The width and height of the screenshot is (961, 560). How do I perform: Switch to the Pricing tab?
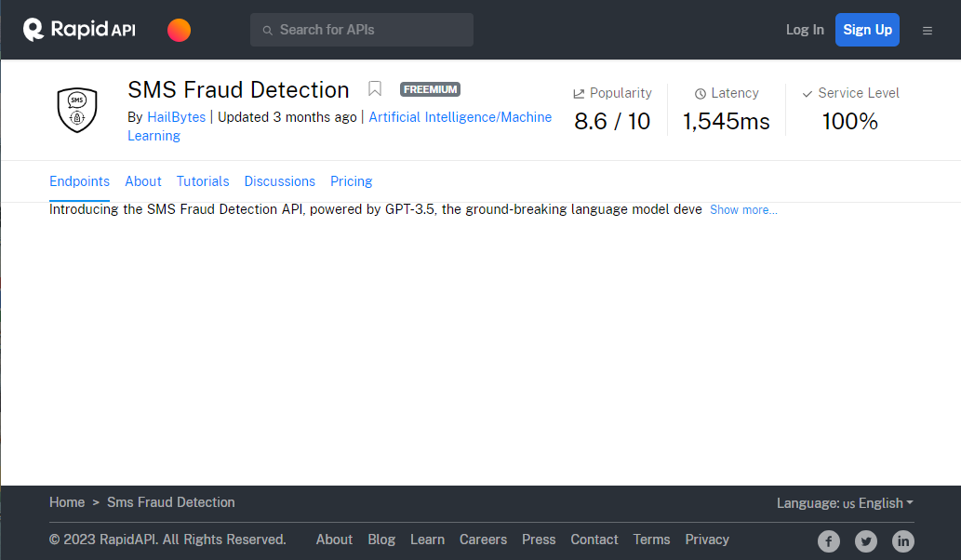point(351,180)
